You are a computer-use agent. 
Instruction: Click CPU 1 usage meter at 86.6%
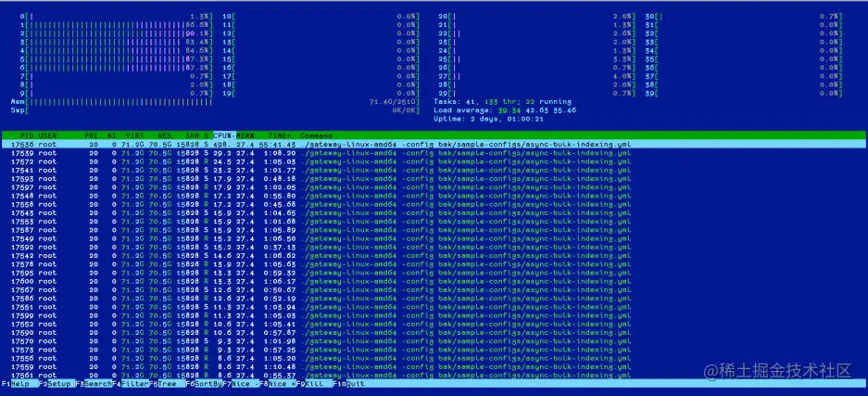(x=117, y=25)
